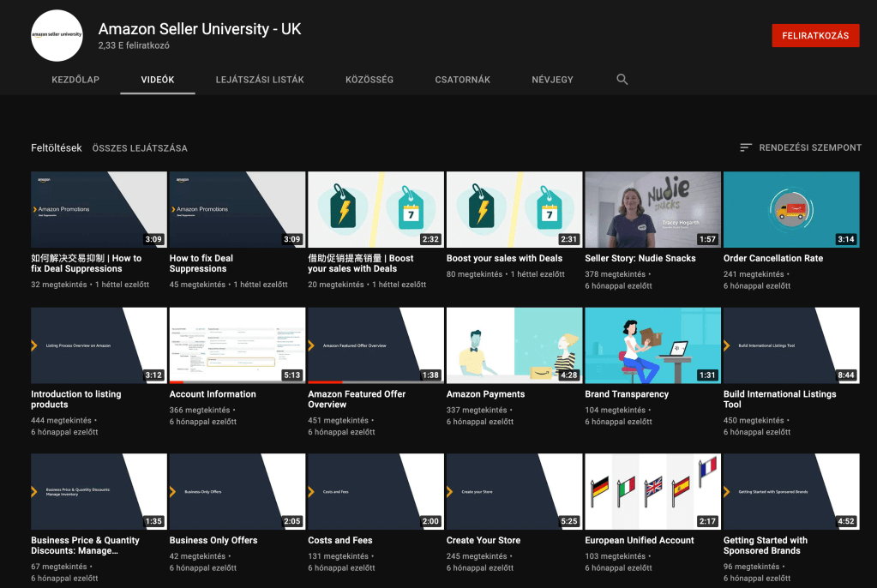Click the Amazon Seller University channel avatar
Image resolution: width=877 pixels, height=588 pixels.
[x=57, y=36]
